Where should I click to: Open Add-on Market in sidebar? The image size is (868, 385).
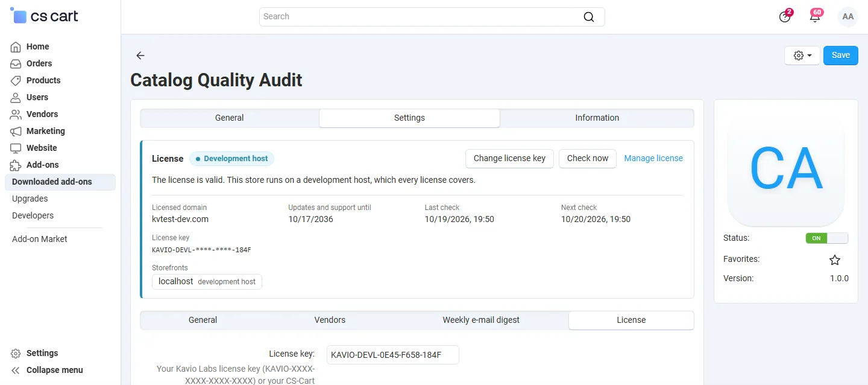(x=40, y=240)
